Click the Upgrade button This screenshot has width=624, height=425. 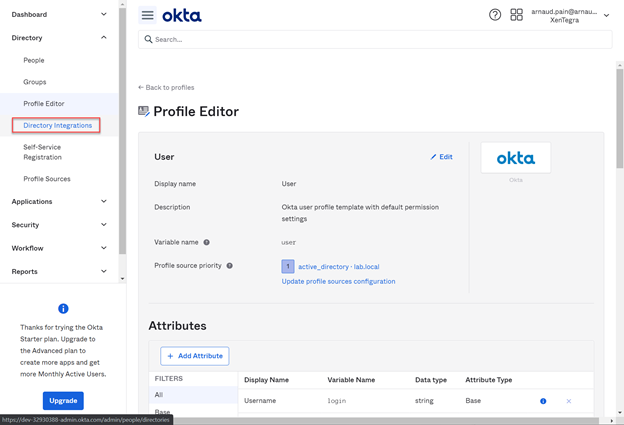[63, 400]
